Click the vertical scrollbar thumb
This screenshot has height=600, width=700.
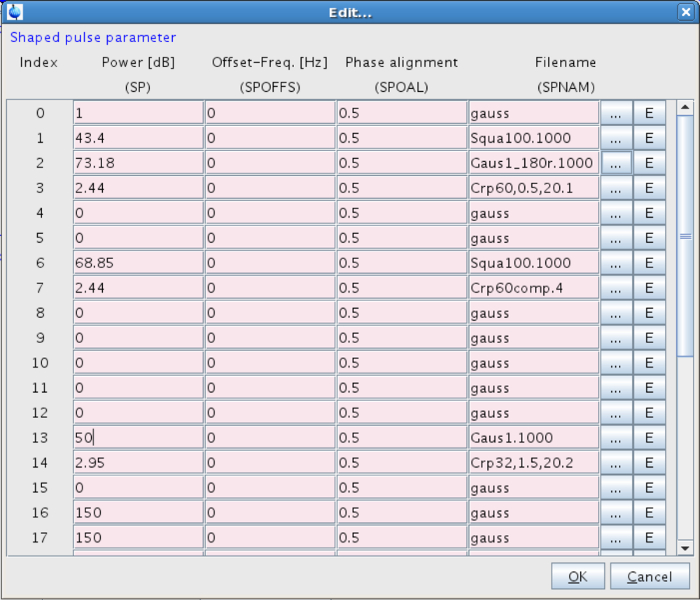(685, 236)
